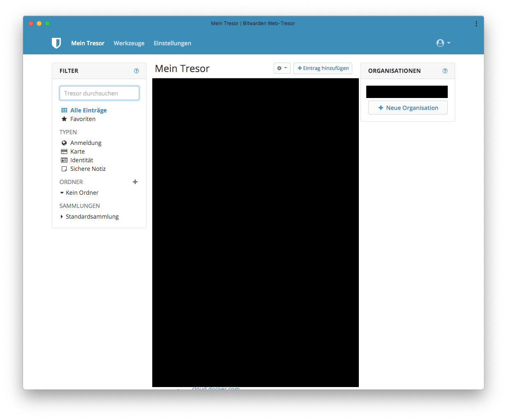Select the Kein Ordner folder
This screenshot has height=420, width=507.
coord(82,193)
